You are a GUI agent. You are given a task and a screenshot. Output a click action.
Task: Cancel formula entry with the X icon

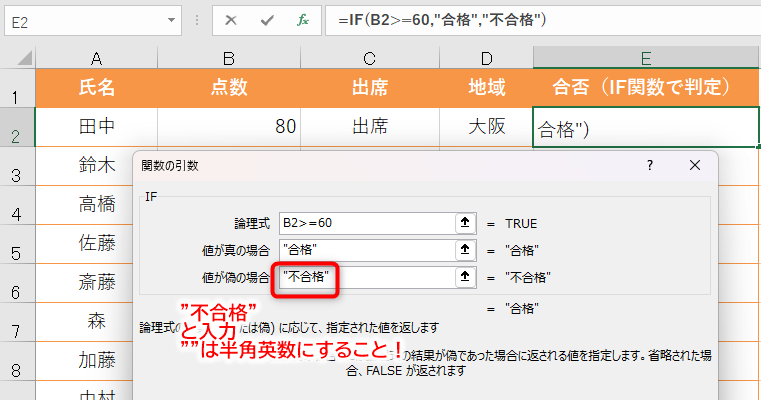click(231, 20)
